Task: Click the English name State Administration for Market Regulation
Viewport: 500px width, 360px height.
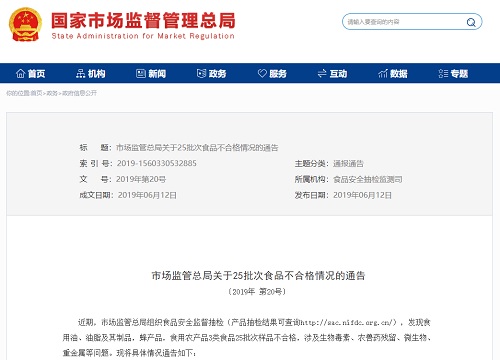Action: pos(143,36)
